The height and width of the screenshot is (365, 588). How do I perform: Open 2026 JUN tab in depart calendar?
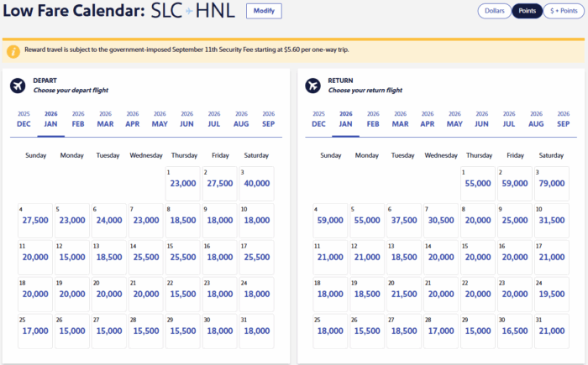[x=186, y=119]
